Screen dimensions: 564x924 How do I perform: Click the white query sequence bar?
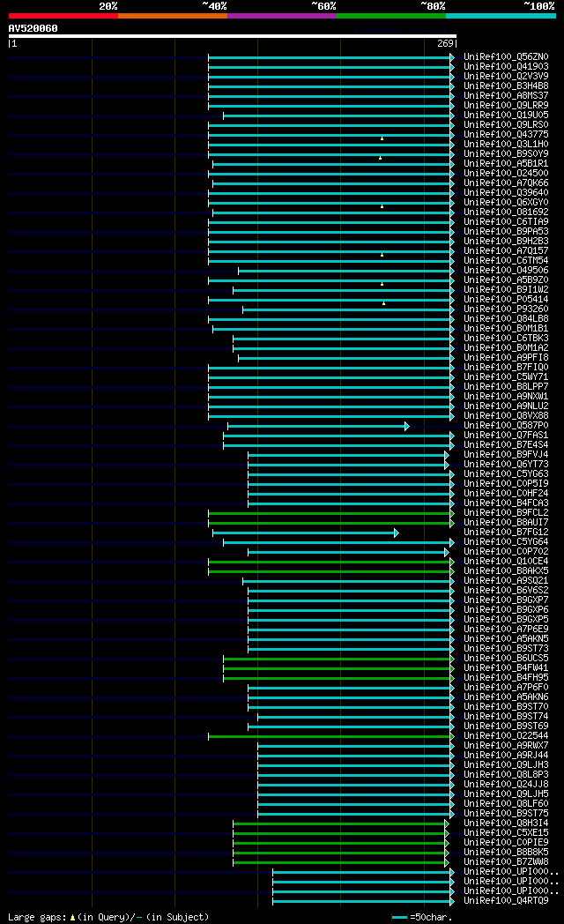233,36
